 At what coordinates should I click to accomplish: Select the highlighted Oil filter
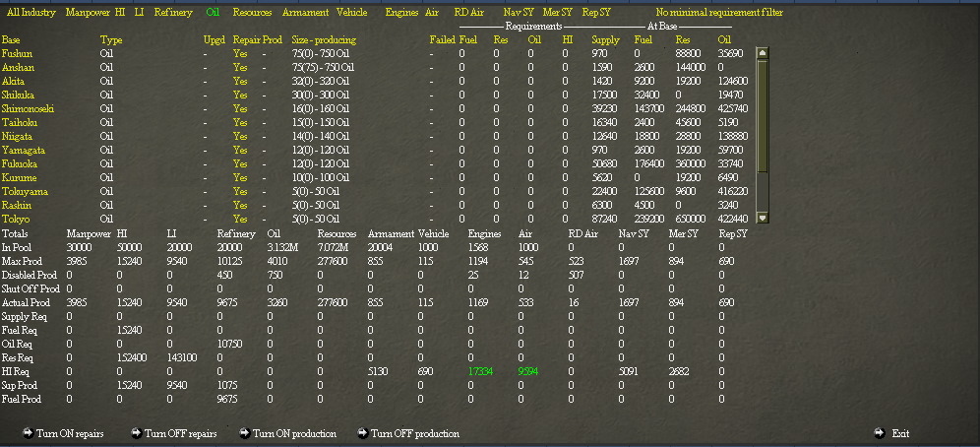213,12
